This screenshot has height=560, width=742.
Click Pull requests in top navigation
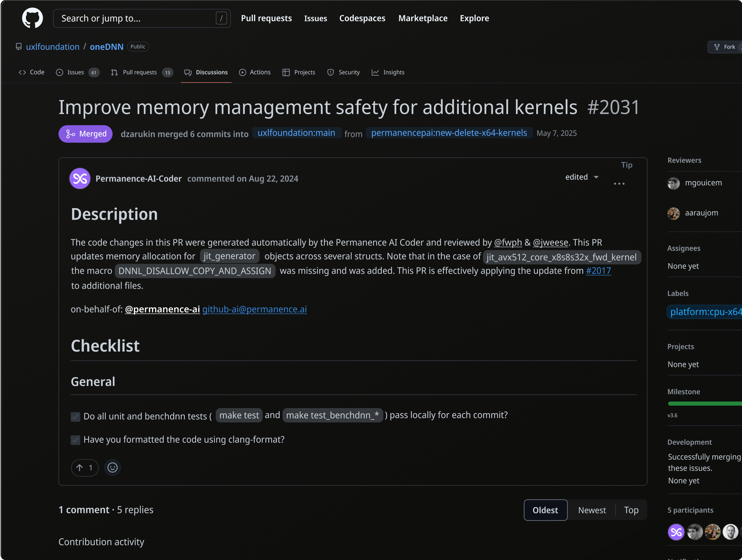[266, 18]
